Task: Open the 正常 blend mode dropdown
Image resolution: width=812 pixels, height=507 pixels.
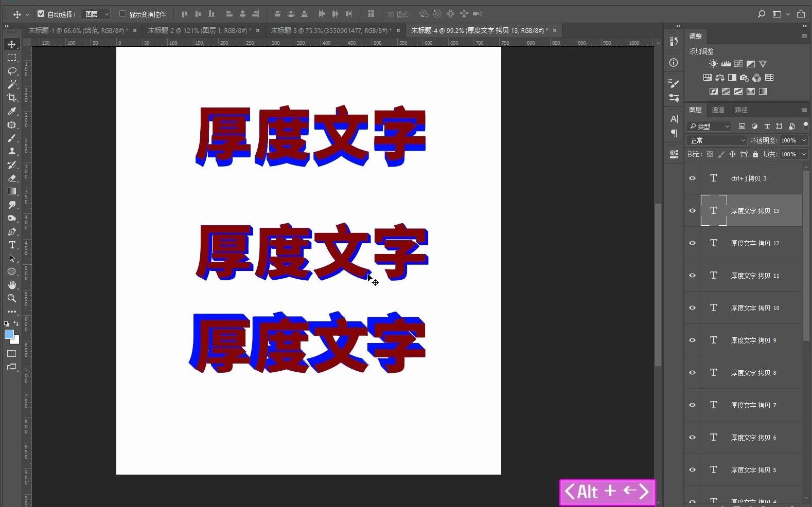Action: pos(716,140)
